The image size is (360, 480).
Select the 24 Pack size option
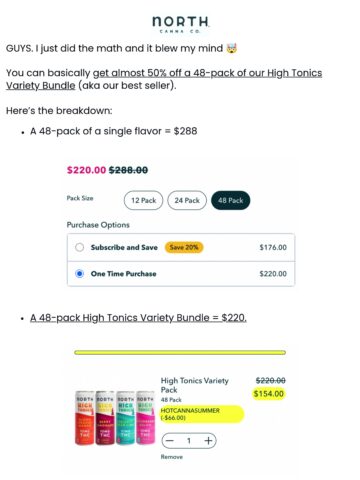pyautogui.click(x=187, y=200)
